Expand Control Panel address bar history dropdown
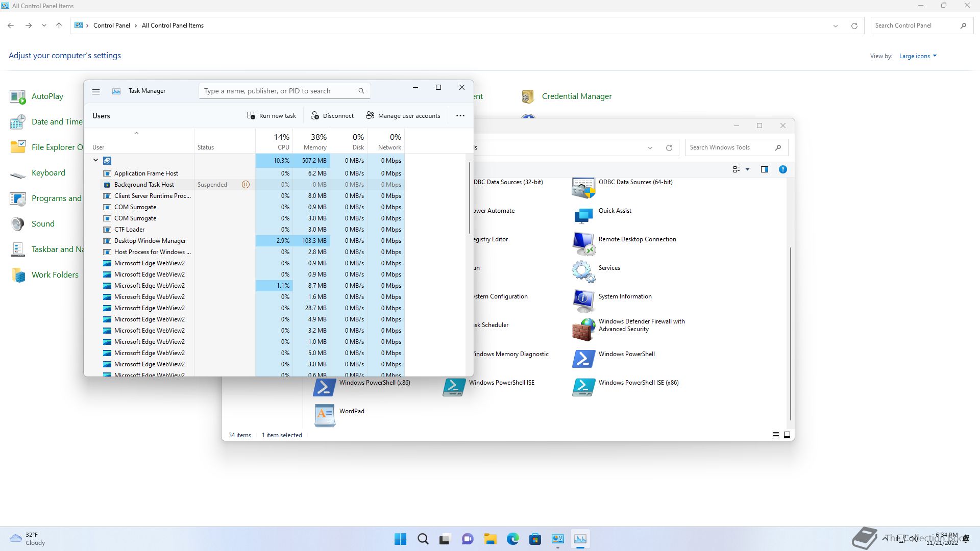 pyautogui.click(x=836, y=26)
